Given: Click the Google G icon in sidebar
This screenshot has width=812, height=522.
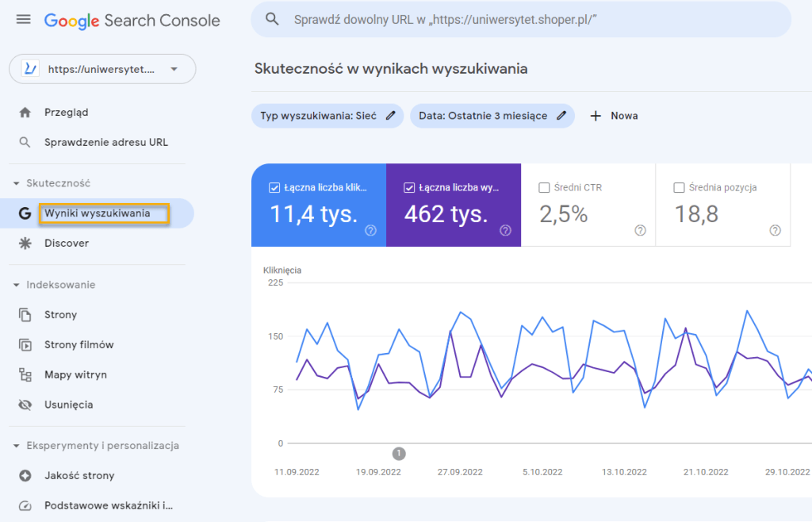Looking at the screenshot, I should point(25,213).
